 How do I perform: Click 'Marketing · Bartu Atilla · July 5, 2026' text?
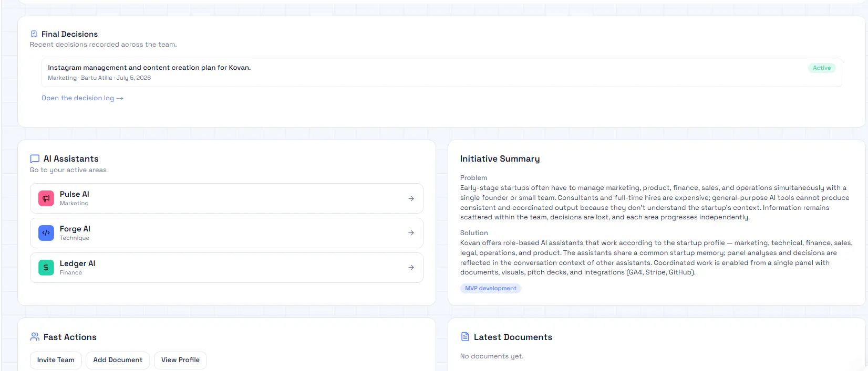[x=99, y=78]
